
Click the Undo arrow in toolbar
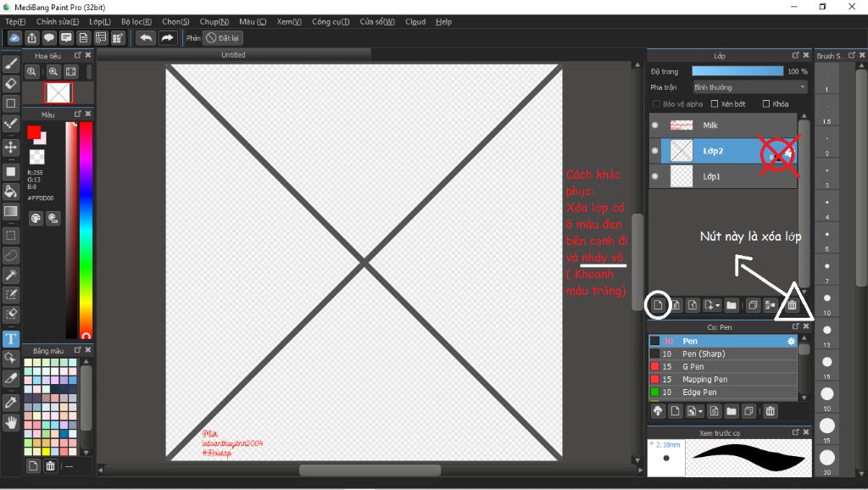pyautogui.click(x=146, y=38)
